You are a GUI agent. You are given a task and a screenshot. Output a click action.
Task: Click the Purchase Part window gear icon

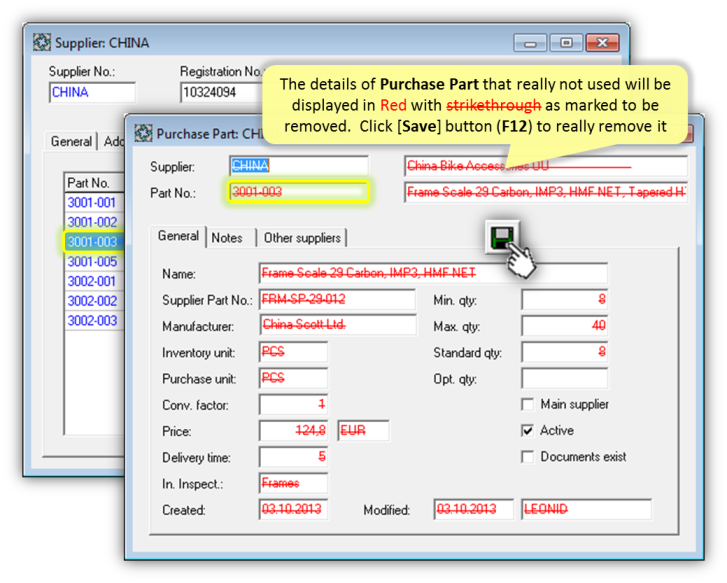(143, 134)
